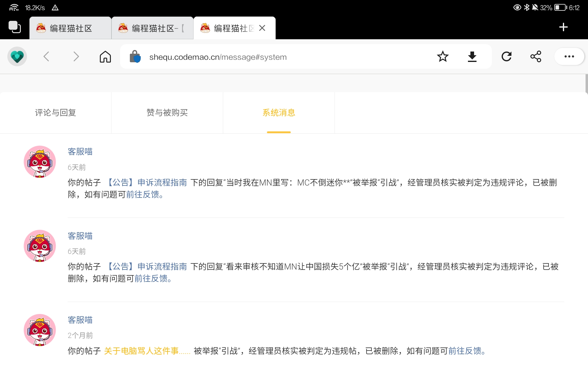Tap the Wi-Fi status icon
The image size is (588, 368).
point(14,8)
